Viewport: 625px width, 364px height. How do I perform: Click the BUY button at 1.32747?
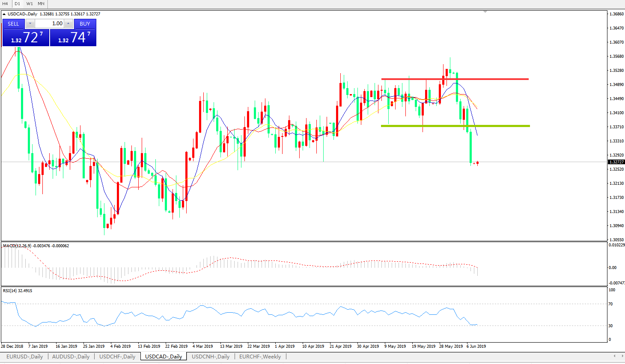tap(73, 37)
